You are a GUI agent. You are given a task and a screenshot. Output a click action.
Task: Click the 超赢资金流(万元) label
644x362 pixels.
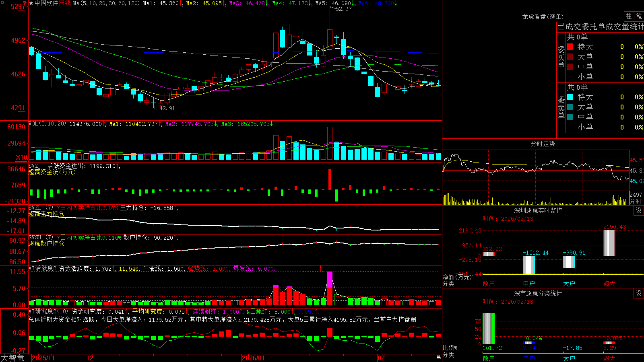tap(52, 172)
